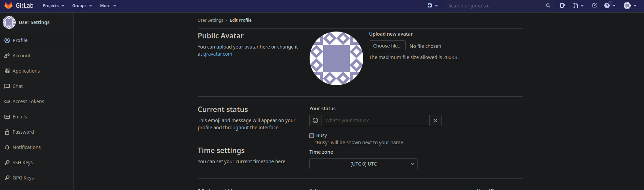644x190 pixels.
Task: Open the merge requests dropdown
Action: pyautogui.click(x=578, y=6)
